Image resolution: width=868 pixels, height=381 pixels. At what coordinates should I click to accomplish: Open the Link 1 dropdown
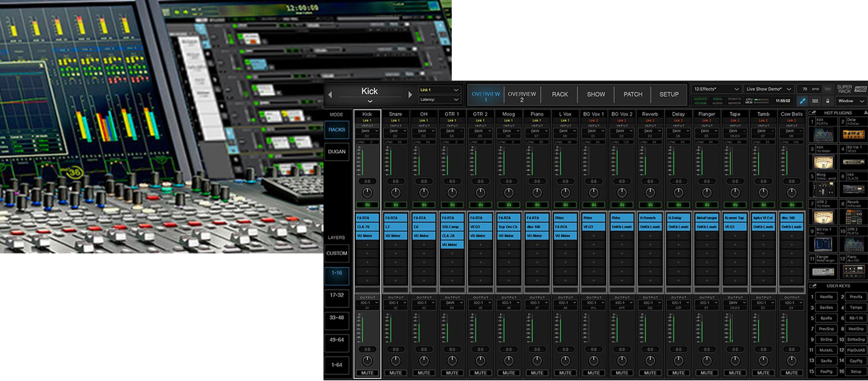tap(439, 90)
